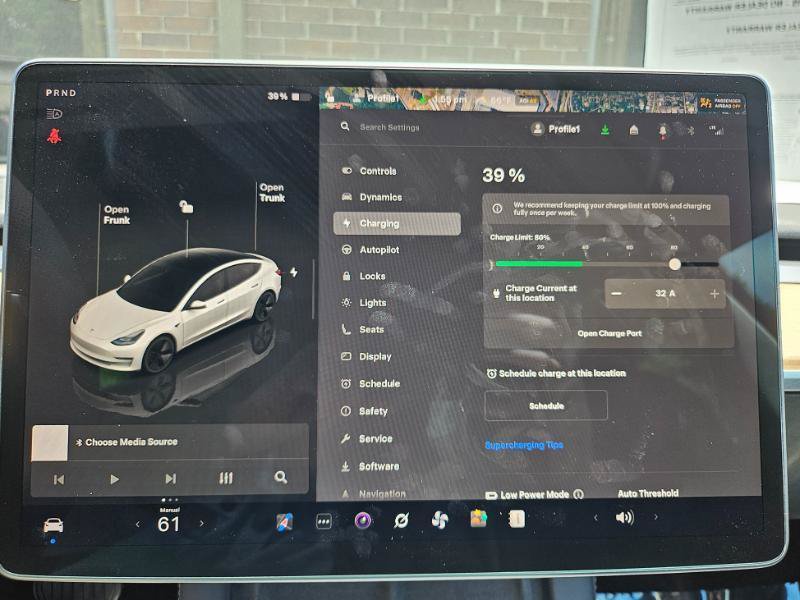Tap the notifications bell icon in settings header
Image resolution: width=800 pixels, height=600 pixels.
[x=662, y=131]
